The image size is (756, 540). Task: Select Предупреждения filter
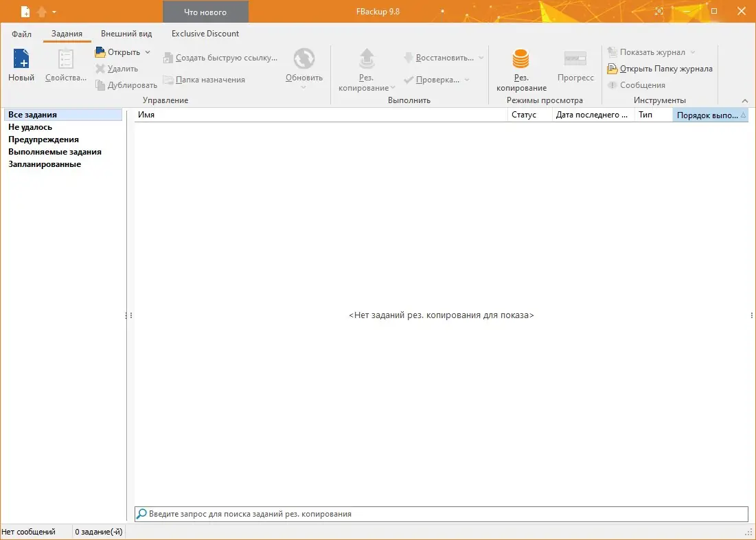coord(43,139)
